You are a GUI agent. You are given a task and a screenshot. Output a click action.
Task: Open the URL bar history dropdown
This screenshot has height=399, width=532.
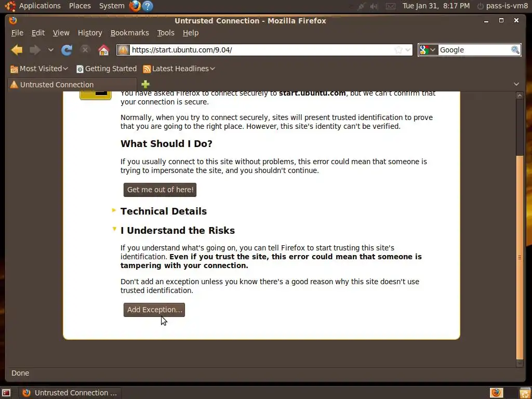point(408,50)
